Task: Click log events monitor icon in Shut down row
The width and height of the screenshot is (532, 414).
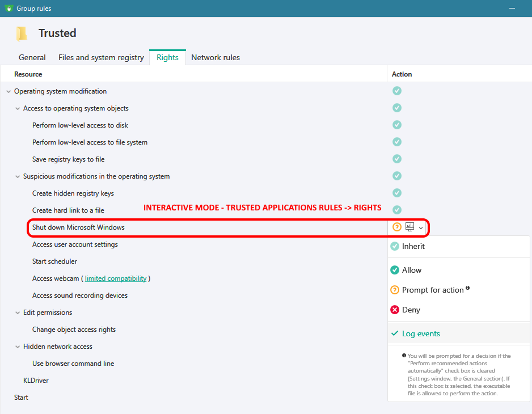Action: point(410,227)
